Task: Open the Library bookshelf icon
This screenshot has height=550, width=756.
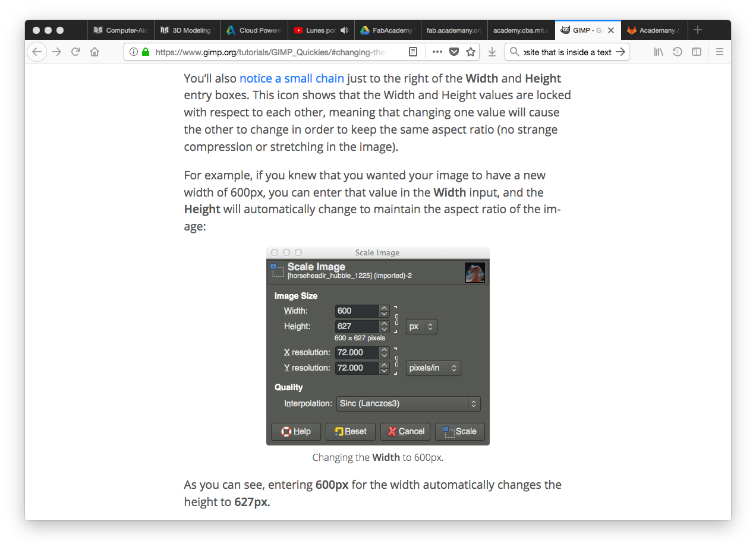Action: click(659, 52)
